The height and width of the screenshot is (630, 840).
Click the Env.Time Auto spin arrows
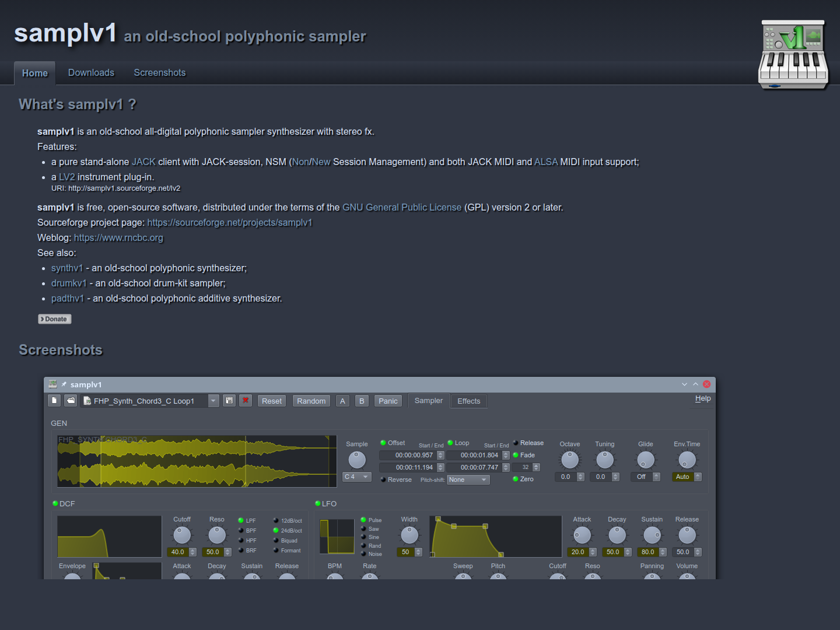[698, 477]
